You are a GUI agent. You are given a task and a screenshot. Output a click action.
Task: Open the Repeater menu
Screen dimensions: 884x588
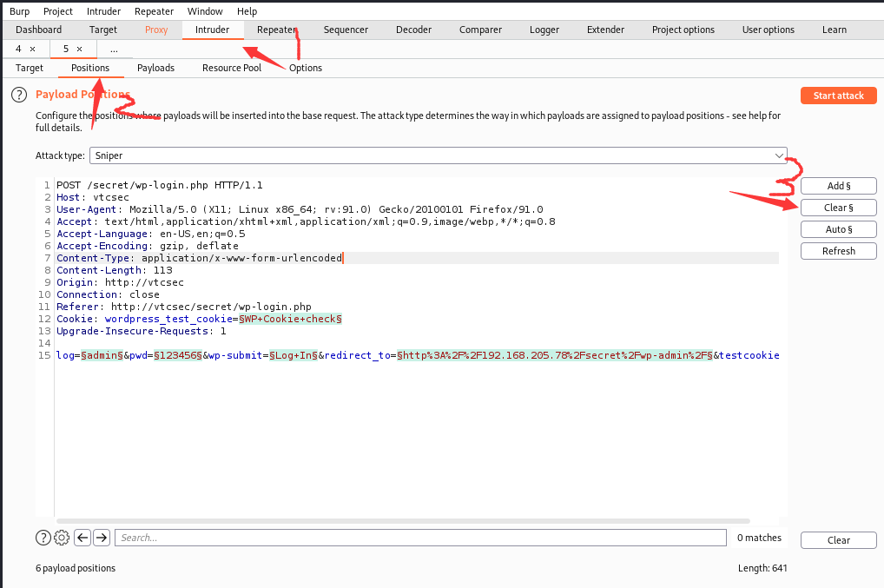(154, 11)
